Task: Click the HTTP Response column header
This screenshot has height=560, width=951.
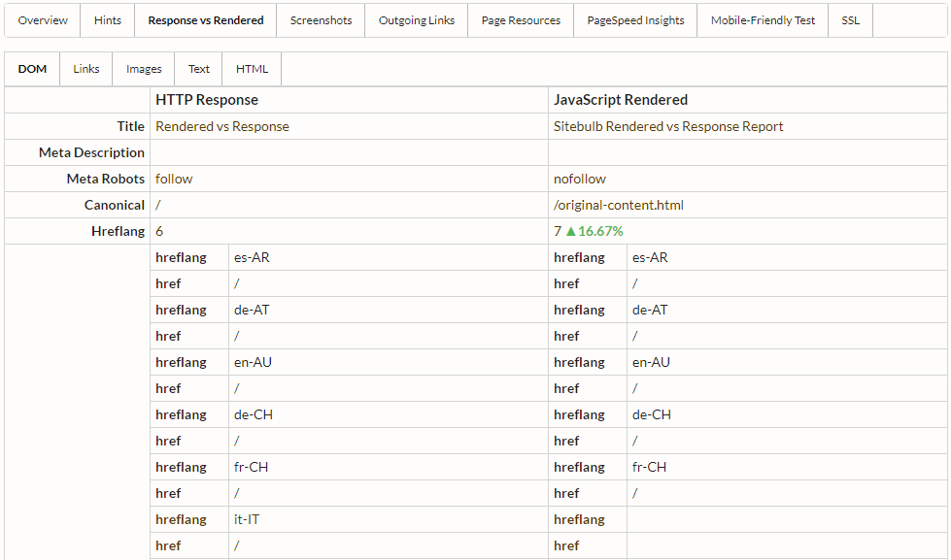Action: [x=207, y=100]
